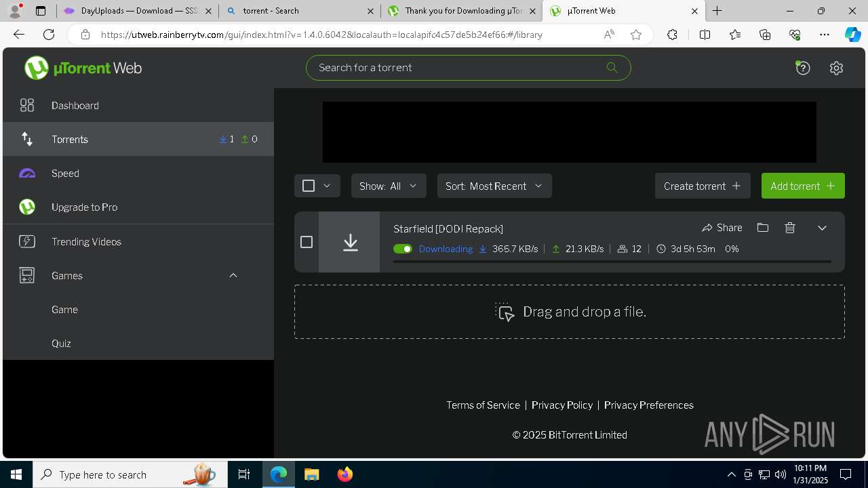868x488 pixels.
Task: Click the Drag and drop a file area
Action: 570,312
